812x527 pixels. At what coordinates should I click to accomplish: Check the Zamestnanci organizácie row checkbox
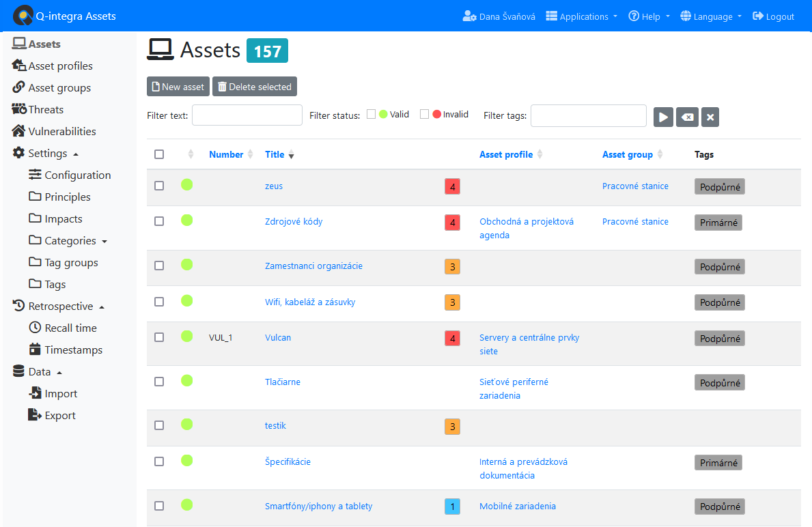159,265
